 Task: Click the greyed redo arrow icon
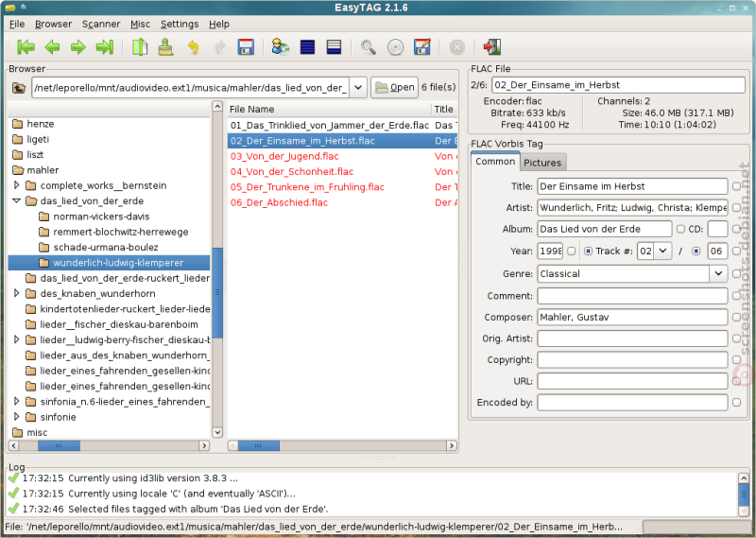tap(220, 47)
